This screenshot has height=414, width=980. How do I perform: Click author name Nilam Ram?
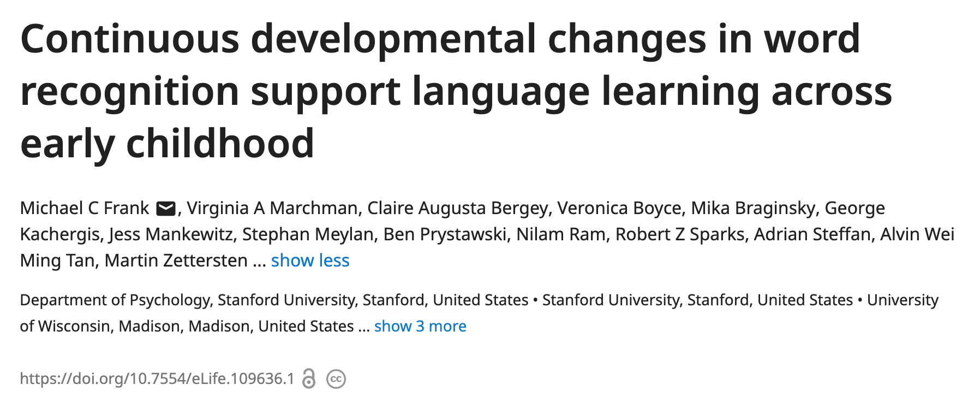pos(561,234)
